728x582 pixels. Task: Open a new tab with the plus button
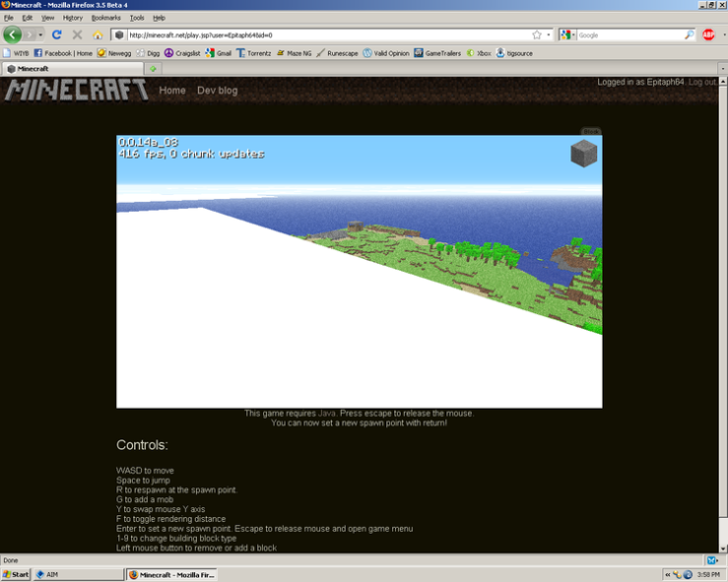tap(153, 69)
